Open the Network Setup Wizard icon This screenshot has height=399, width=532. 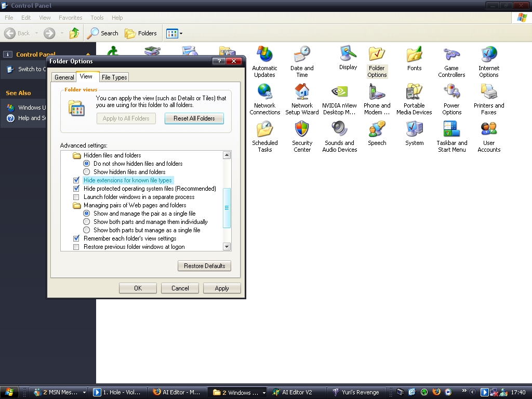(302, 92)
